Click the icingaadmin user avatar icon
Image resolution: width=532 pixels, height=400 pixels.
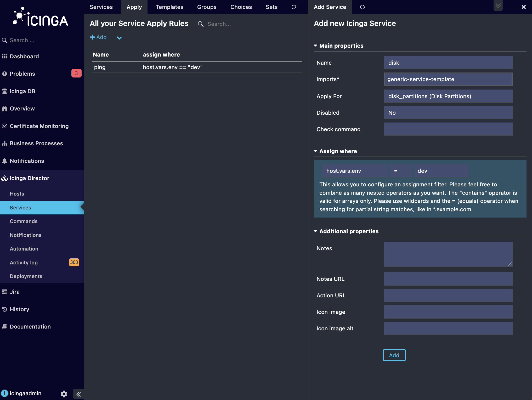click(4, 393)
